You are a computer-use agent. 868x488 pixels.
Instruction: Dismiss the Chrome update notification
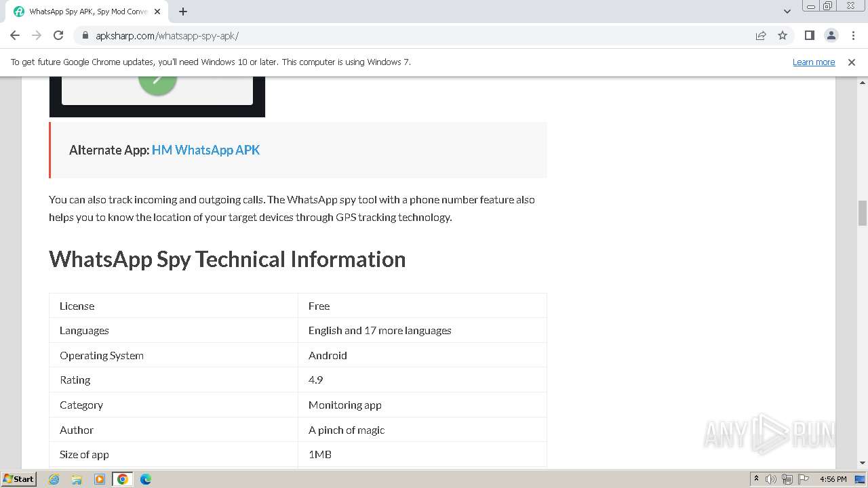[852, 62]
